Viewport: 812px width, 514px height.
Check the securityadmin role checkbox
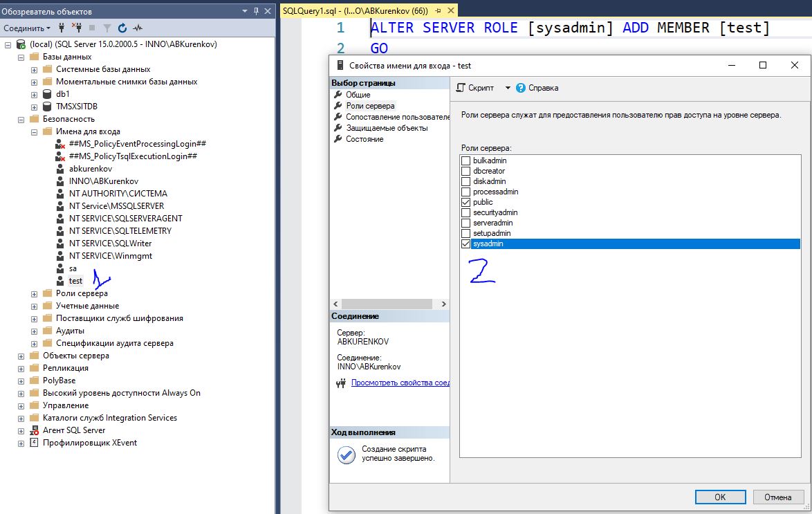[x=466, y=213]
